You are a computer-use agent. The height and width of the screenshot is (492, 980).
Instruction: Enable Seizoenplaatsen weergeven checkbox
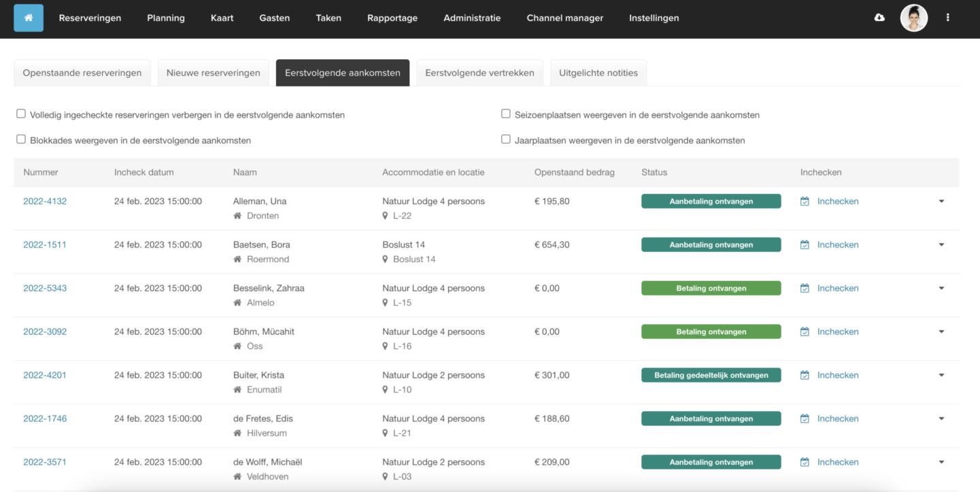(506, 114)
